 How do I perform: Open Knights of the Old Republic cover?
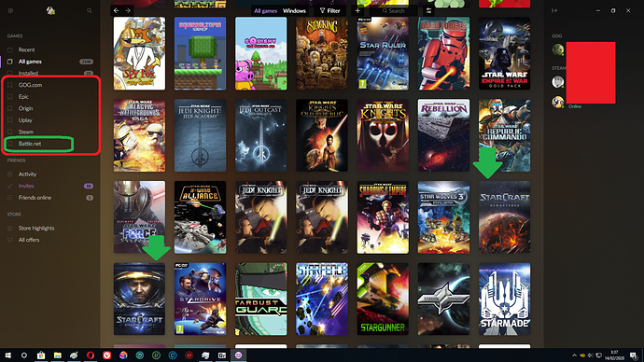tap(322, 135)
